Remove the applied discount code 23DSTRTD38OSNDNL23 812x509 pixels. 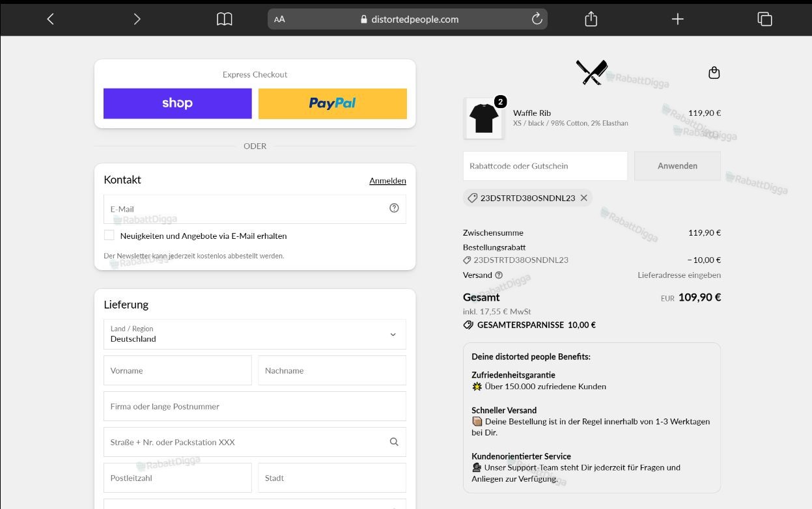coord(584,198)
